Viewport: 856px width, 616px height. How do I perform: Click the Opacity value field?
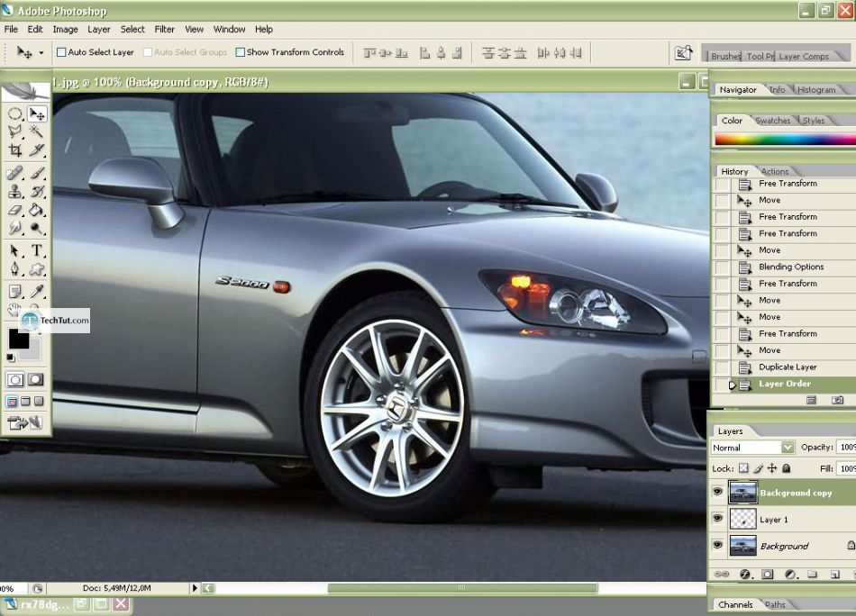846,448
